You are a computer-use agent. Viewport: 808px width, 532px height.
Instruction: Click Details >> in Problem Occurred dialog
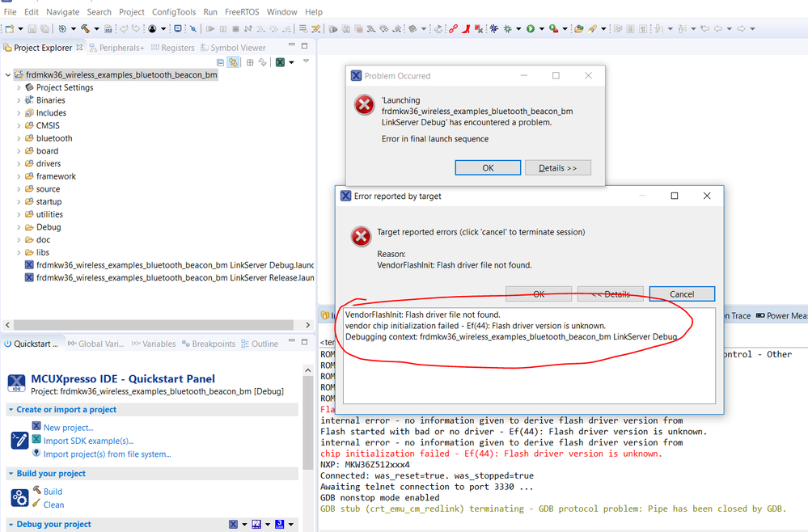[557, 168]
